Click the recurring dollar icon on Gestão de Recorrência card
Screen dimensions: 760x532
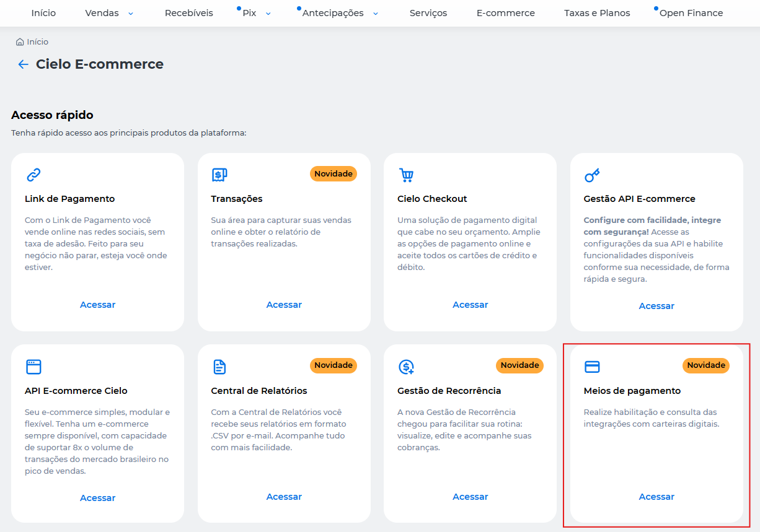(406, 367)
